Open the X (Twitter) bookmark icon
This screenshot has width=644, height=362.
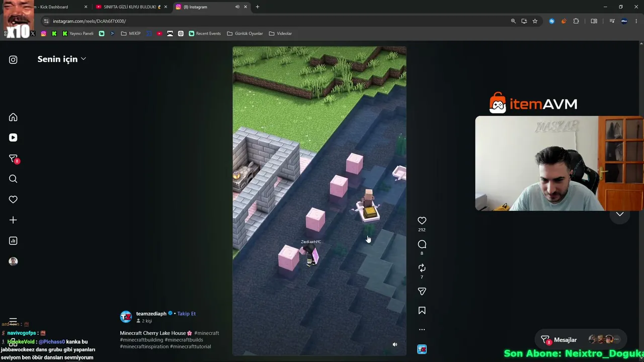tap(33, 34)
